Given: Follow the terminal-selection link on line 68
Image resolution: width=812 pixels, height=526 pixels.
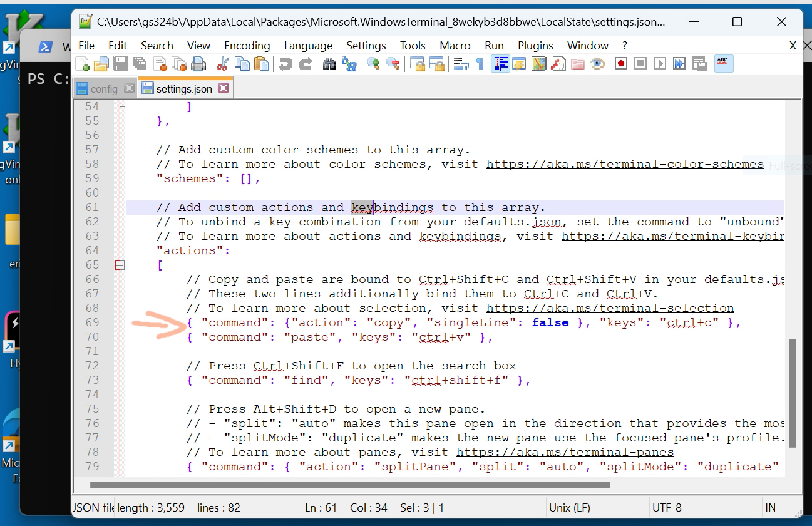Looking at the screenshot, I should coord(610,308).
